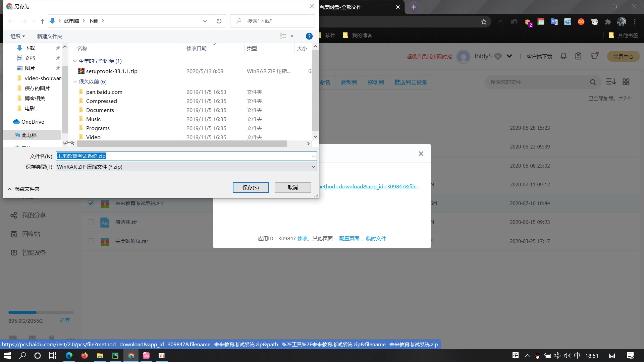Open notifications bell icon
644x362 pixels.
click(x=563, y=56)
